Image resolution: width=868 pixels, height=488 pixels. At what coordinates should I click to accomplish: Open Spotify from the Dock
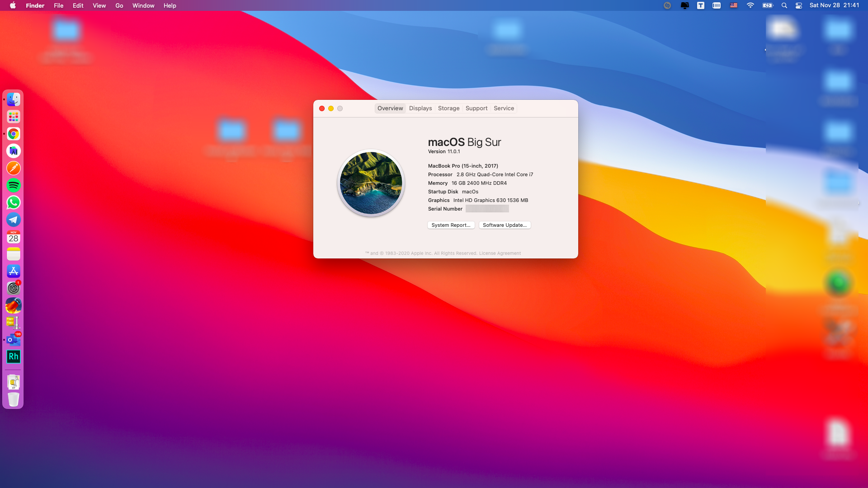click(x=14, y=185)
